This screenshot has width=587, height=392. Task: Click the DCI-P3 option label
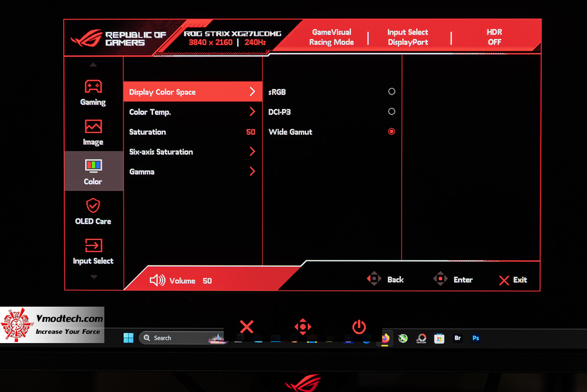point(280,112)
